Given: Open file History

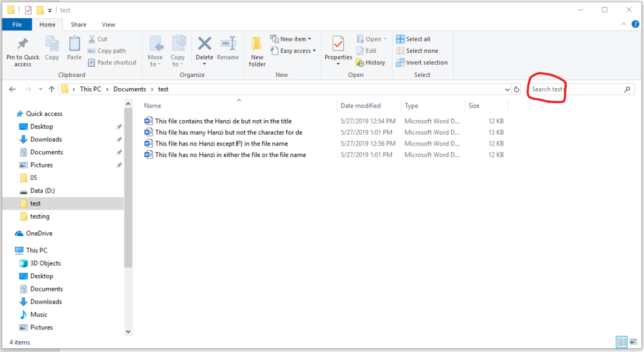Looking at the screenshot, I should 370,62.
